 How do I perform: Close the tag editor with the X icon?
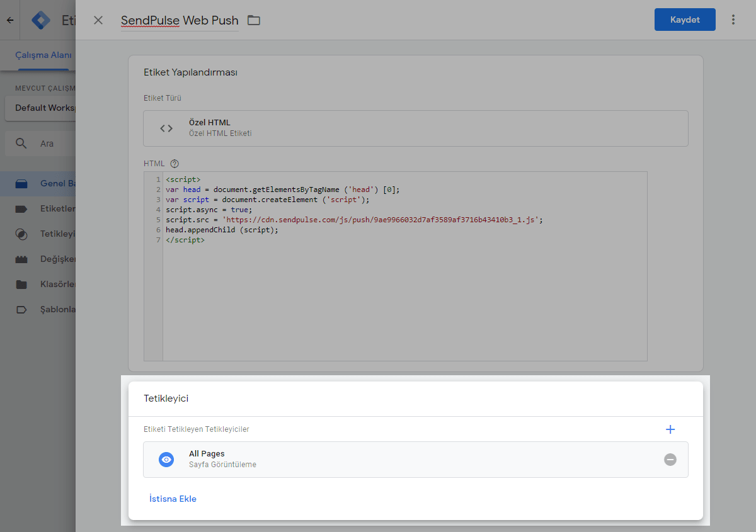pos(98,20)
